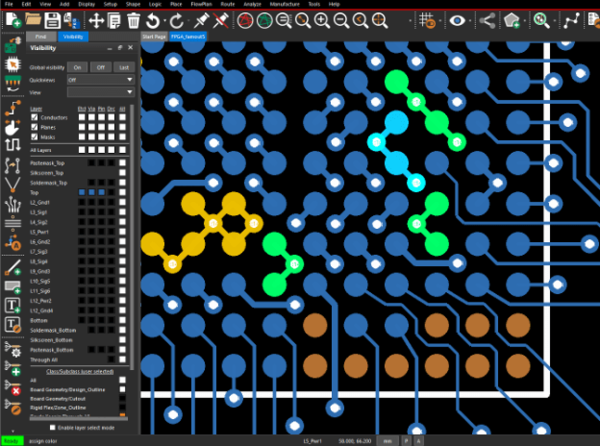Click the global visibility Last button
Viewport: 600px width, 446px height.
pyautogui.click(x=124, y=67)
